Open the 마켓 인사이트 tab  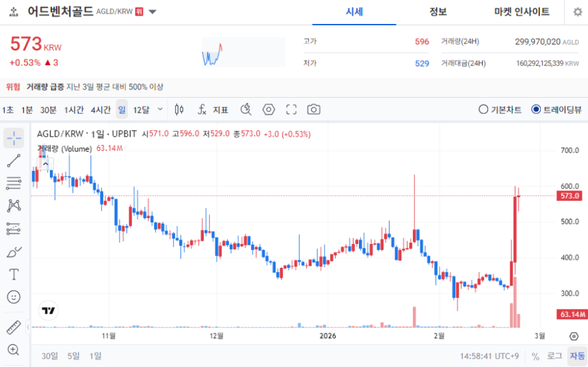coord(522,12)
